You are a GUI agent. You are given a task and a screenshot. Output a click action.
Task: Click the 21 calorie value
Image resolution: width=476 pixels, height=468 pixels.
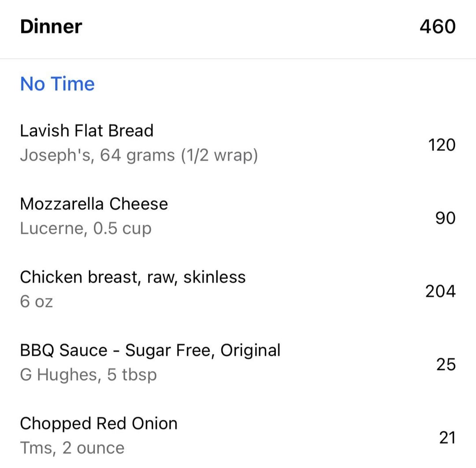pos(446,437)
